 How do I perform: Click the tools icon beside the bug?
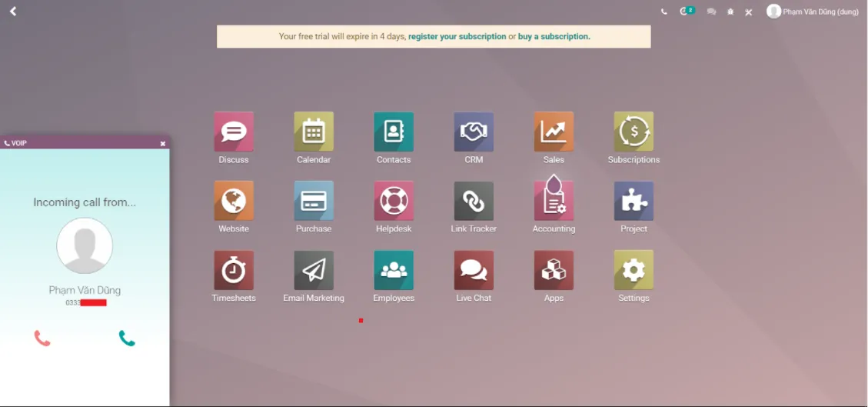click(748, 12)
